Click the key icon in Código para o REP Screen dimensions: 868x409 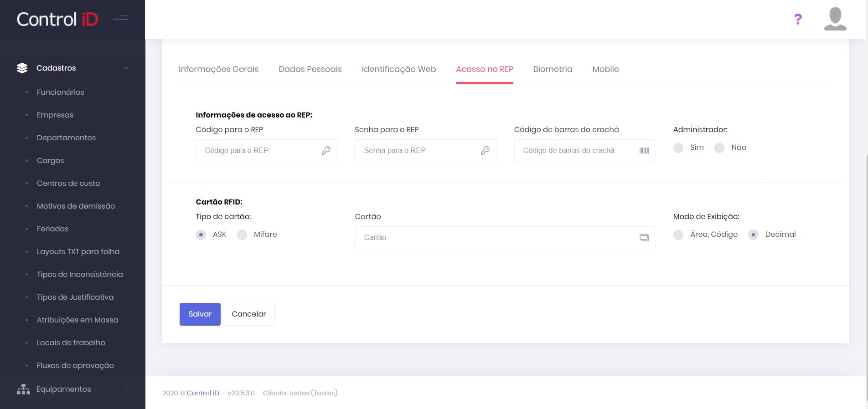[x=326, y=151]
